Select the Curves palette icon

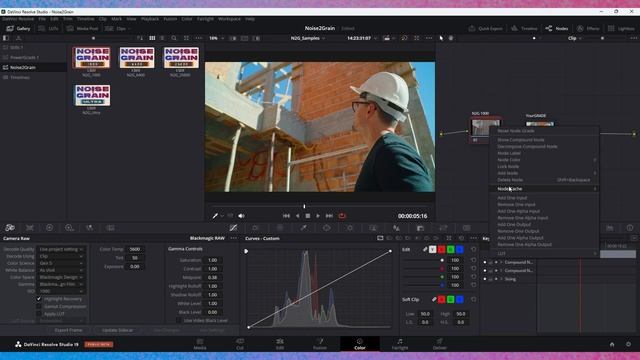tap(233, 228)
